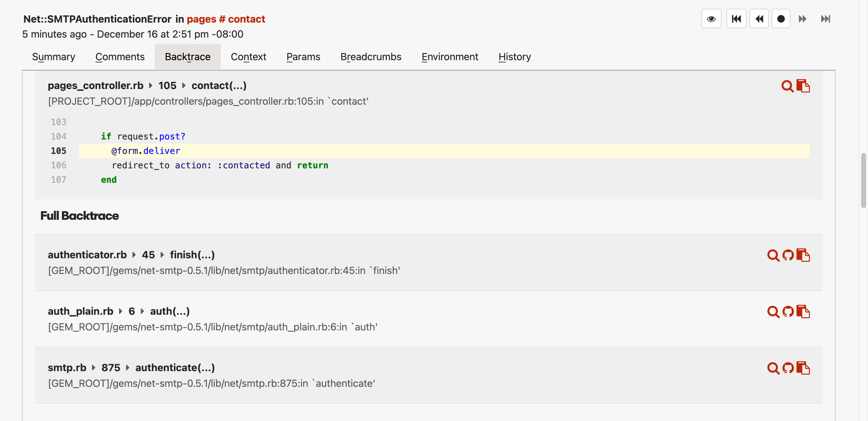Viewport: 868px width, 421px height.
Task: Open the Environment tab
Action: click(x=449, y=56)
